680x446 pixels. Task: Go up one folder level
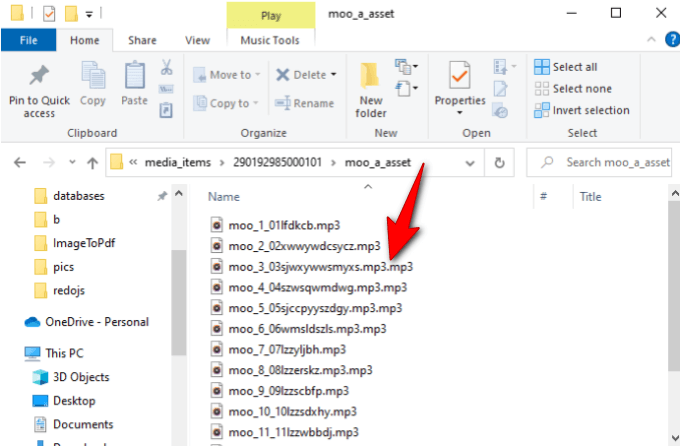point(92,163)
